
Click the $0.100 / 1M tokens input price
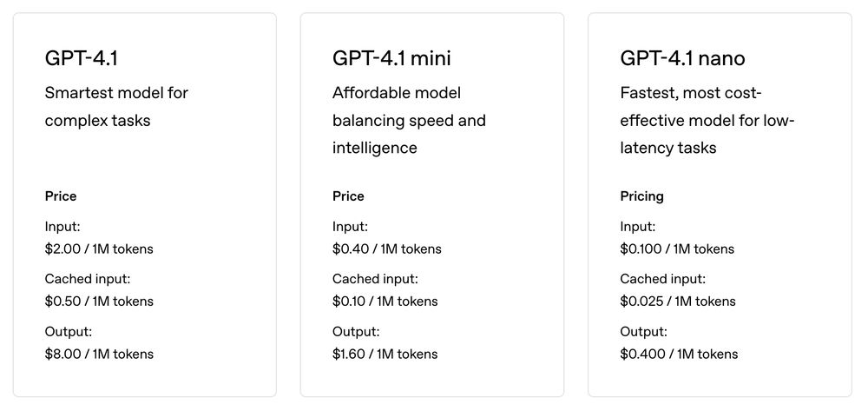click(x=677, y=249)
